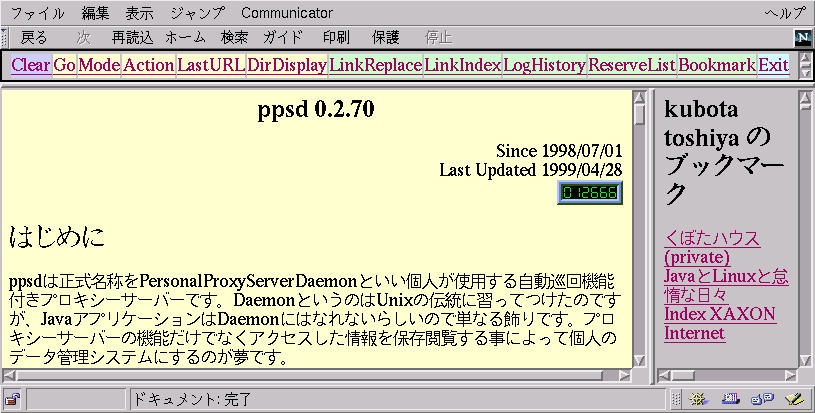This screenshot has height=413, width=815.
Task: Click the Netscape logo icon
Action: coord(801,38)
